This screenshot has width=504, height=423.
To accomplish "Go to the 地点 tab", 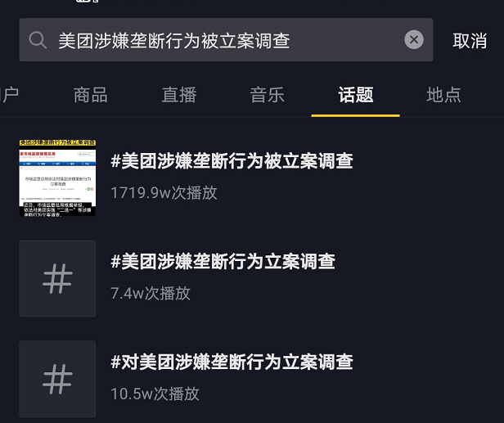I will [x=443, y=95].
